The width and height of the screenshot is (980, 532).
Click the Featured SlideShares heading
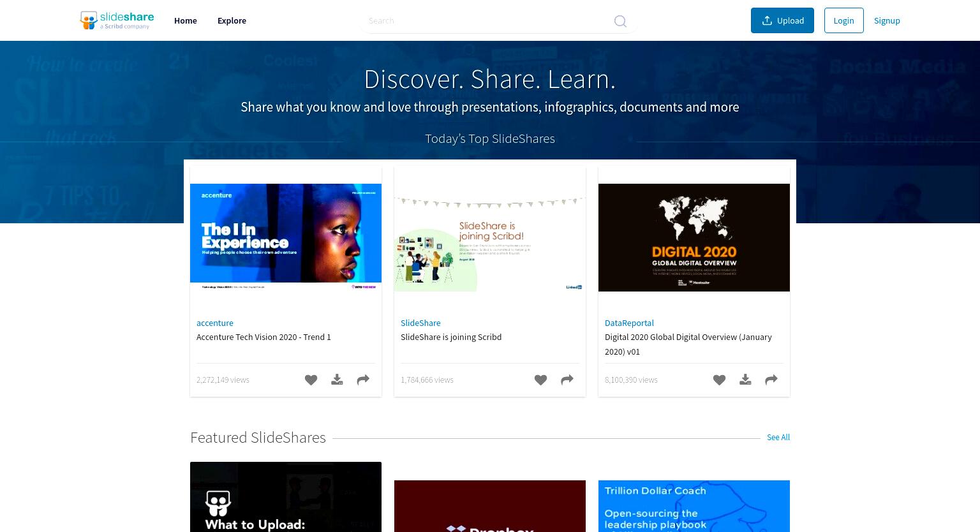pos(258,437)
